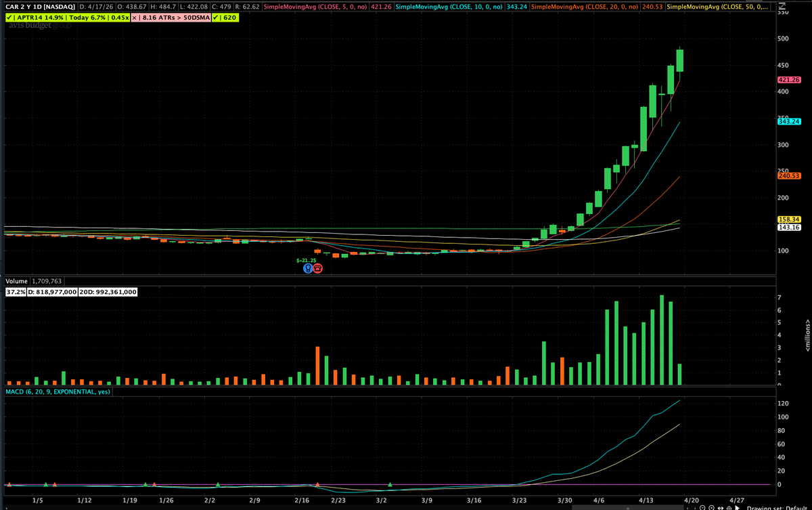This screenshot has width=812, height=510.
Task: Click the Today 6.7% label
Action: 87,18
